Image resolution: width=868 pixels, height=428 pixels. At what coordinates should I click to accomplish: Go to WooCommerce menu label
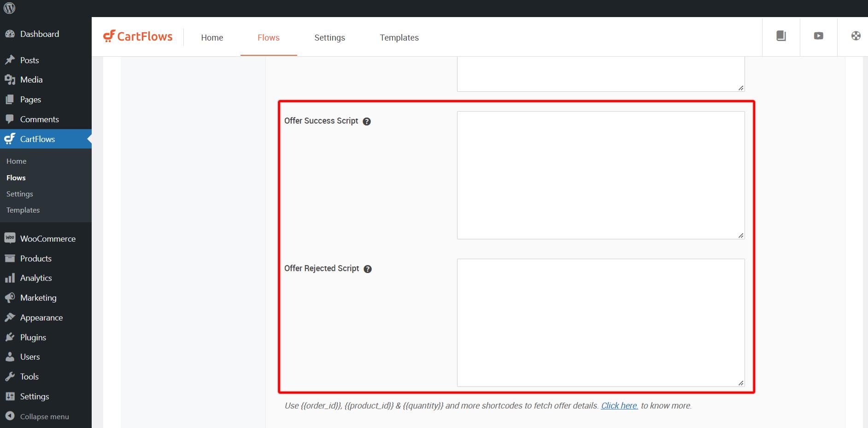click(x=48, y=238)
